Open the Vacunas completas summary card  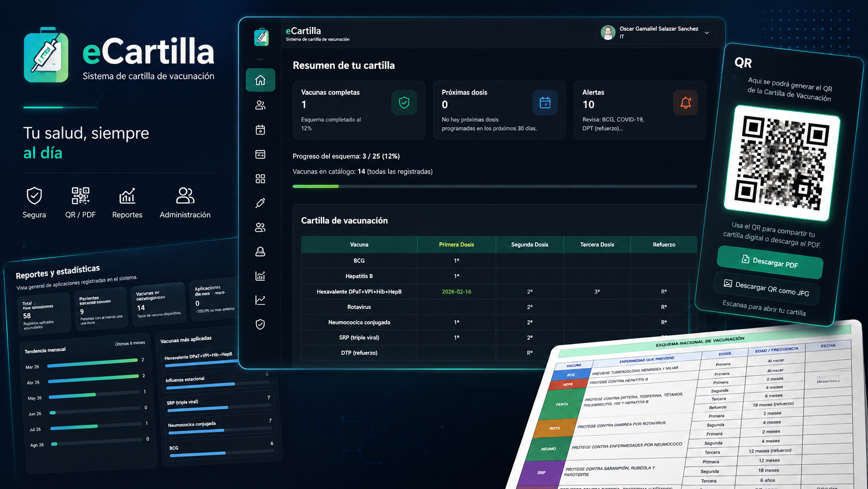point(359,110)
